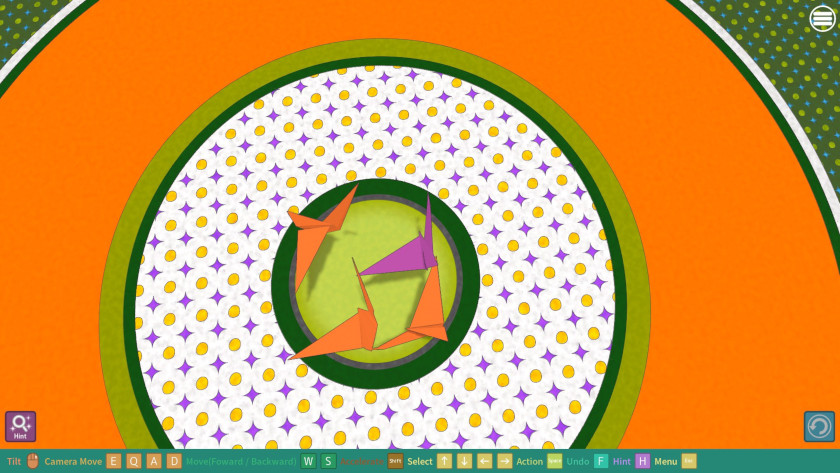Click the Hint label in bottom bar
The height and width of the screenshot is (473, 840).
(621, 461)
